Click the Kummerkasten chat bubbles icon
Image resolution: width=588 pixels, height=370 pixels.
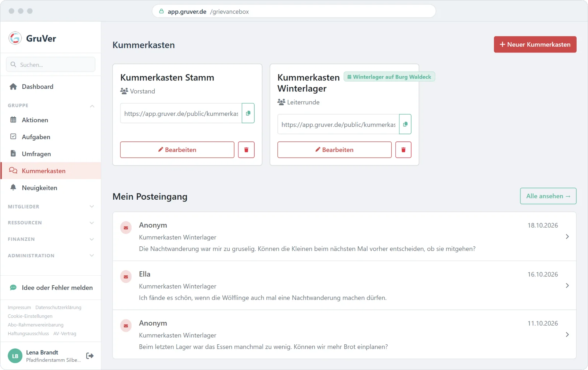[x=13, y=171]
